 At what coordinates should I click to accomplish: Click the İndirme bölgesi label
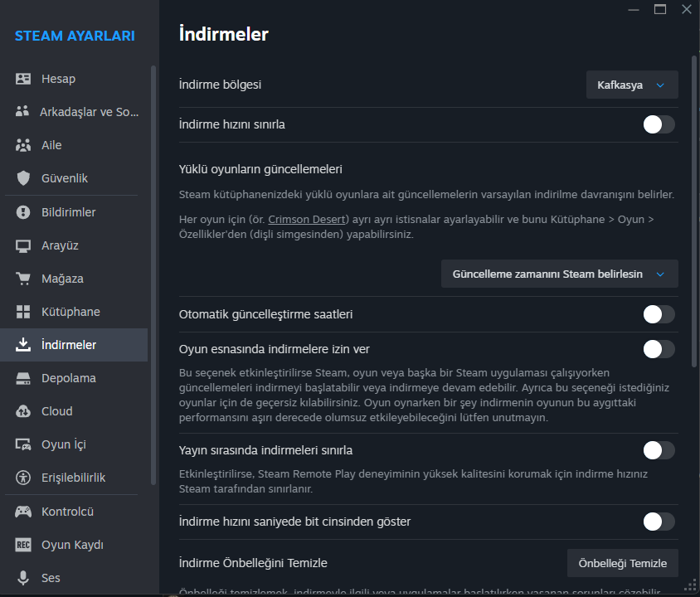pos(220,85)
